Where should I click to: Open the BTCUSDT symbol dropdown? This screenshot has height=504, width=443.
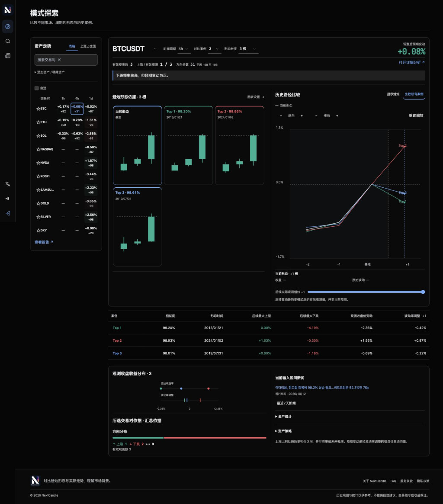point(135,49)
